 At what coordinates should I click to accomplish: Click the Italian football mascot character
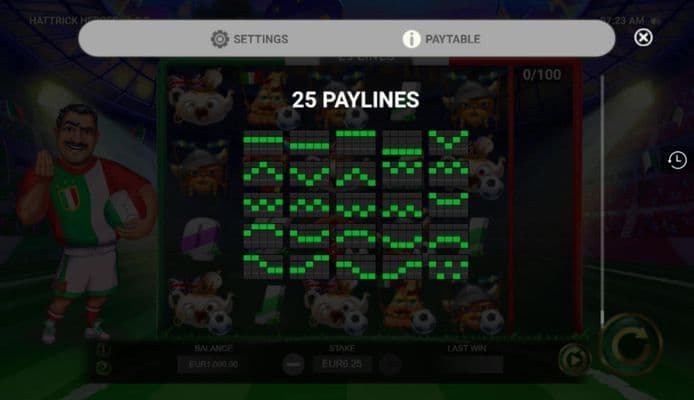[x=86, y=223]
